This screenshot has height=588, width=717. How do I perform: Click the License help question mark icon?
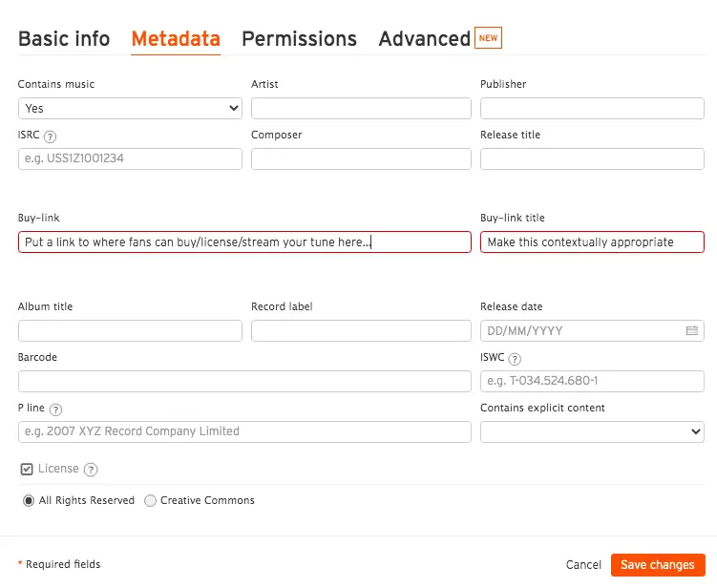(x=91, y=470)
